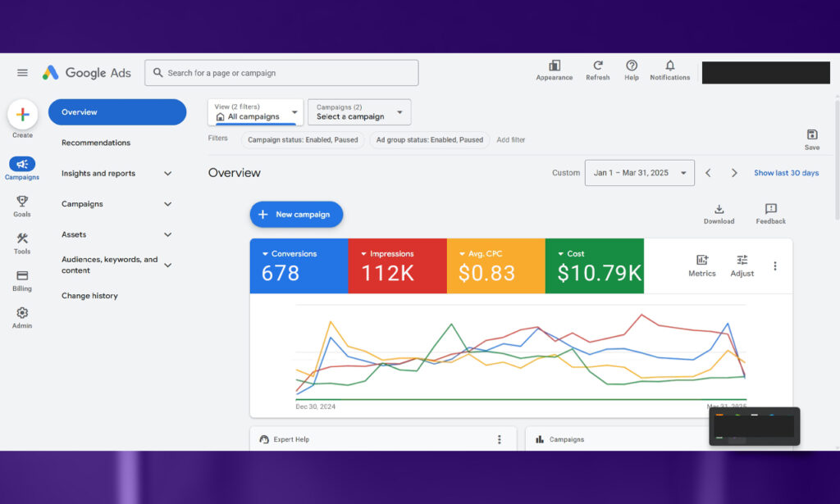The image size is (840, 504).
Task: Open the date range dropdown
Action: pyautogui.click(x=640, y=173)
